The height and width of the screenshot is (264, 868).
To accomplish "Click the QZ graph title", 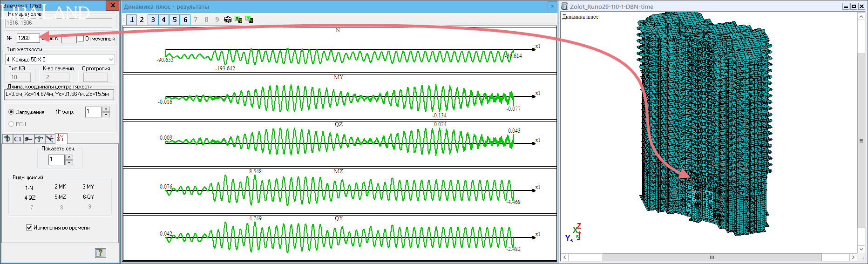I will click(339, 124).
